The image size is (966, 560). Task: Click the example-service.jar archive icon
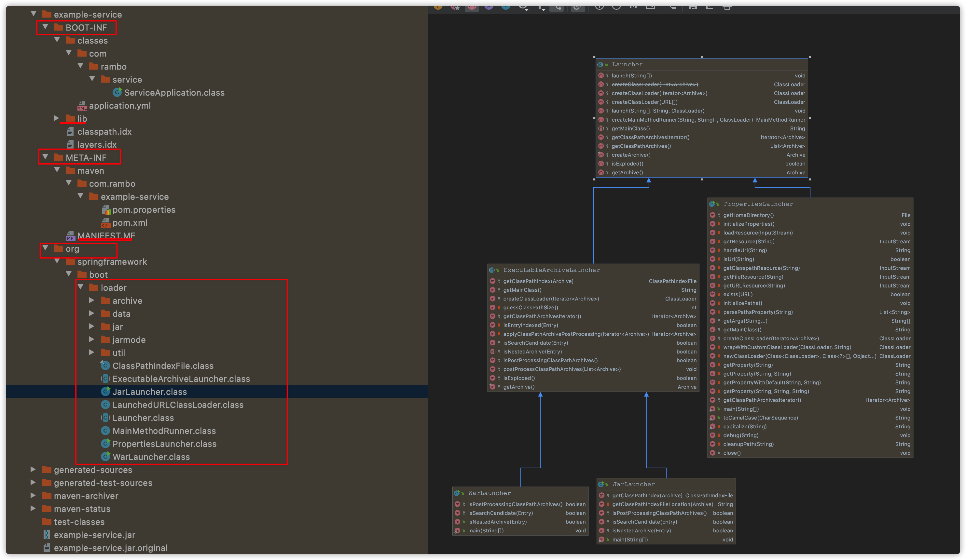tap(47, 535)
